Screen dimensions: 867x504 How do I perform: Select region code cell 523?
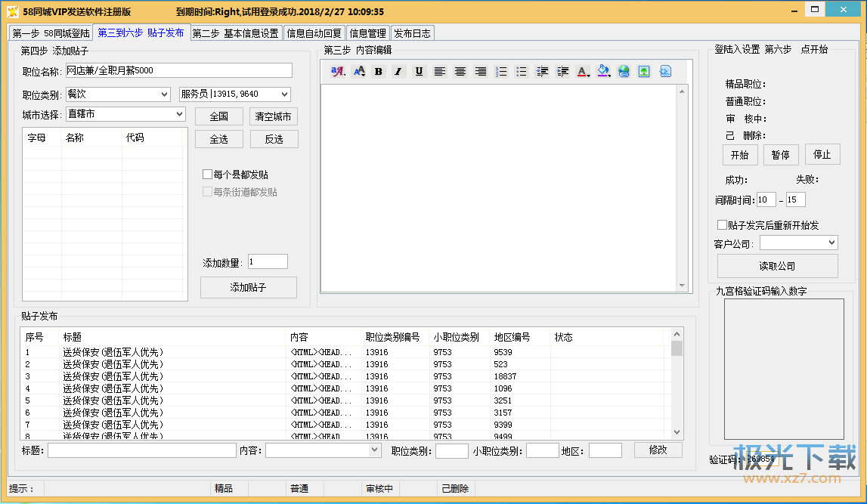501,364
